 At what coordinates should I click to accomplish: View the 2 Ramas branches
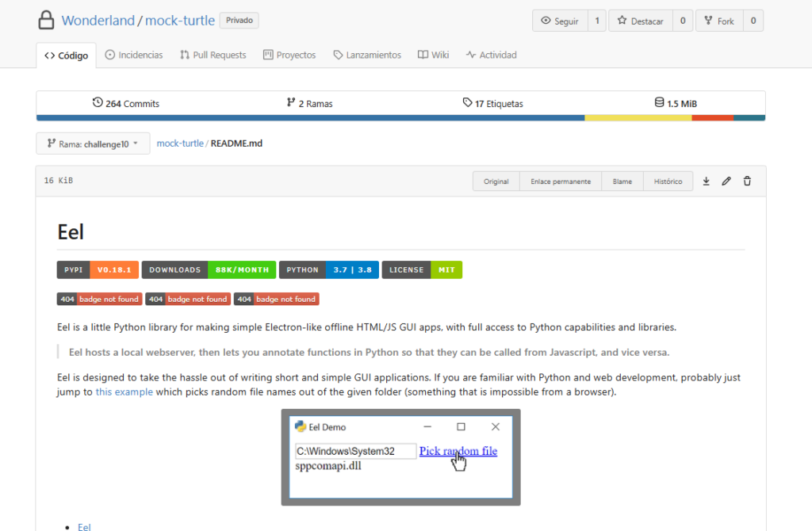coord(310,103)
